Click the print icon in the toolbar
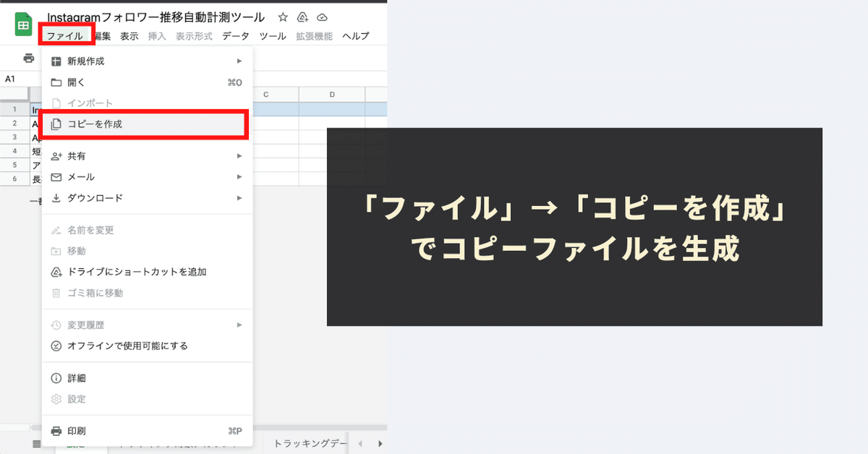The height and width of the screenshot is (454, 868). pyautogui.click(x=28, y=58)
